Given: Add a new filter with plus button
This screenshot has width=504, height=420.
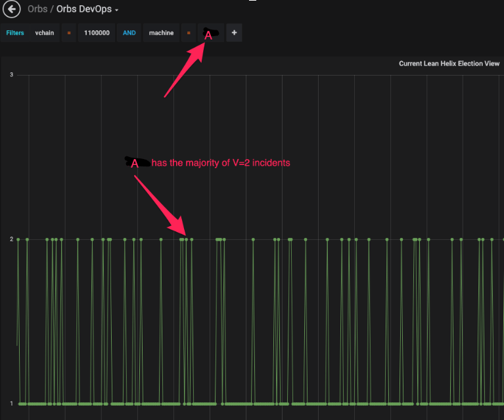Looking at the screenshot, I should 235,33.
